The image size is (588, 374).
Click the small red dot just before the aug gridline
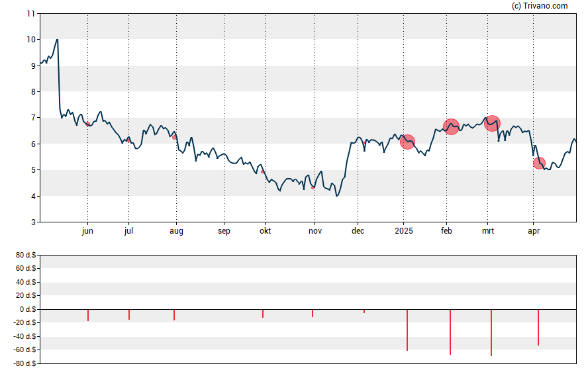[174, 137]
